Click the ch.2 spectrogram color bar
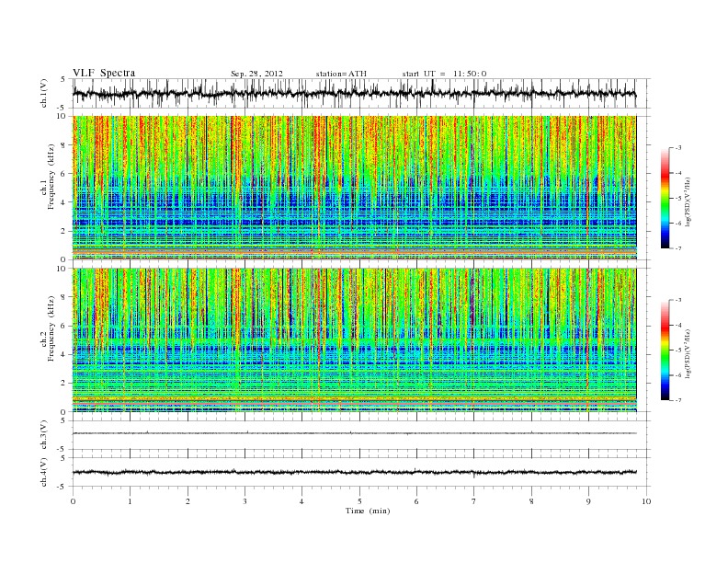Screen dimensions: 728x563 click(665, 350)
